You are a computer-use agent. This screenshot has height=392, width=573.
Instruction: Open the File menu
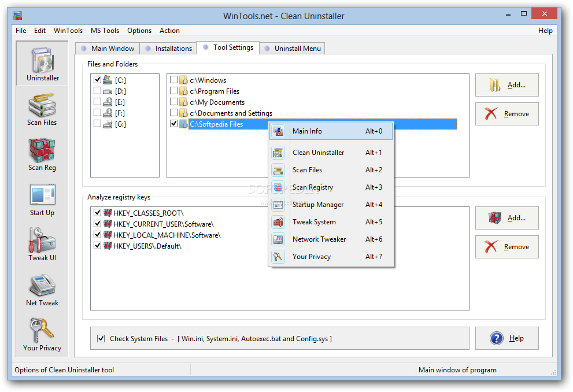[x=21, y=31]
